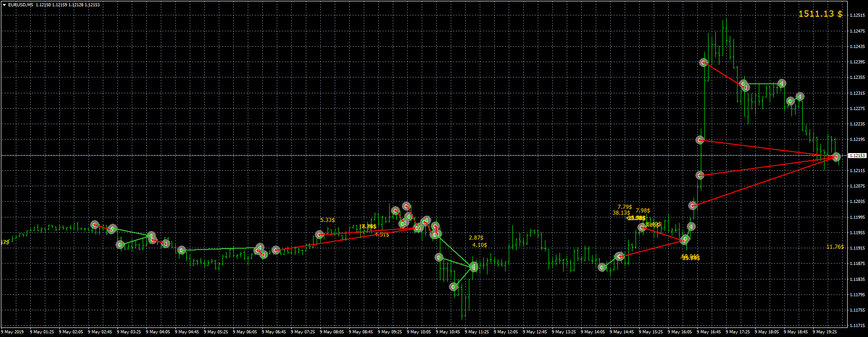Select the 2.87$ profit label

(x=476, y=238)
